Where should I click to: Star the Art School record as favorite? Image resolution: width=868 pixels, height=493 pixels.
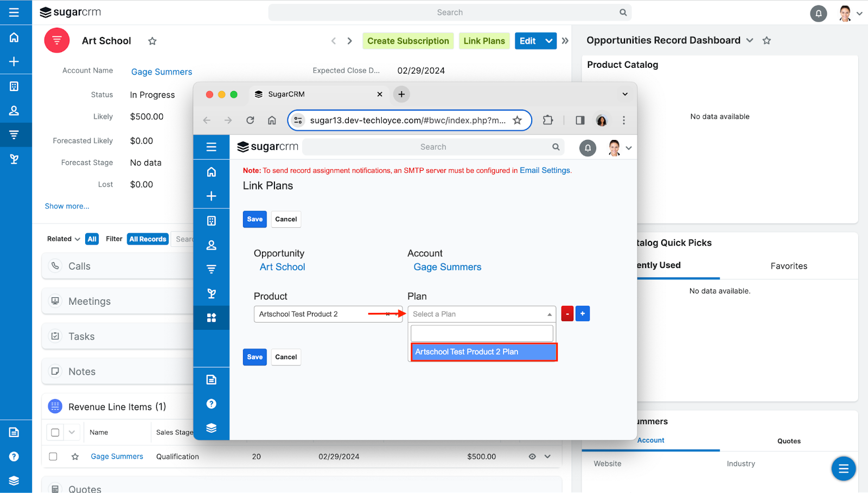[152, 41]
